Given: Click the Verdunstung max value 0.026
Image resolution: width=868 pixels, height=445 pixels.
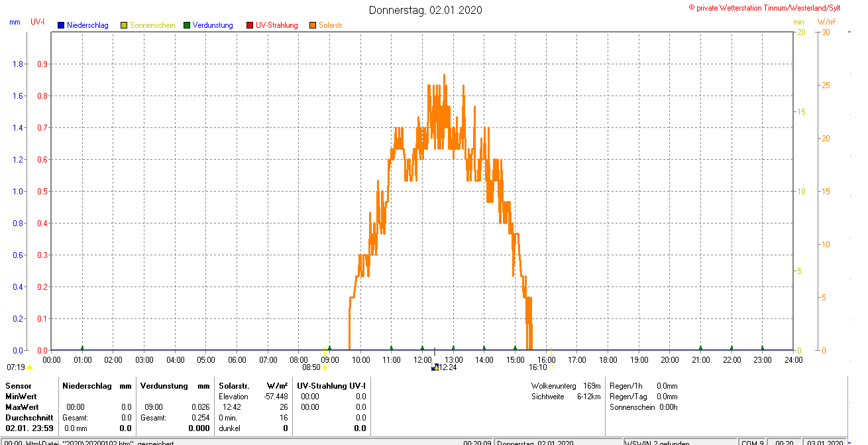Looking at the screenshot, I should [200, 407].
